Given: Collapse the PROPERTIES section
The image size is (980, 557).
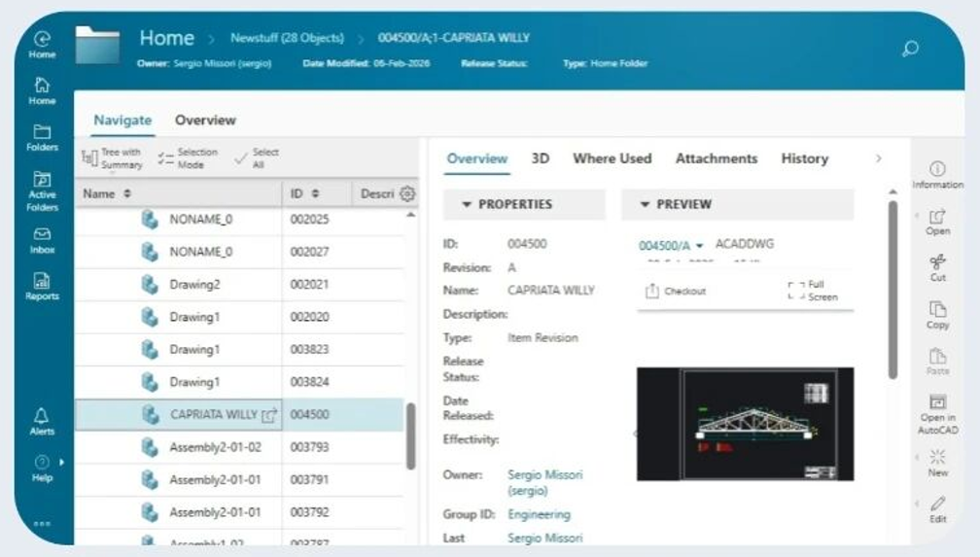Looking at the screenshot, I should tap(467, 204).
